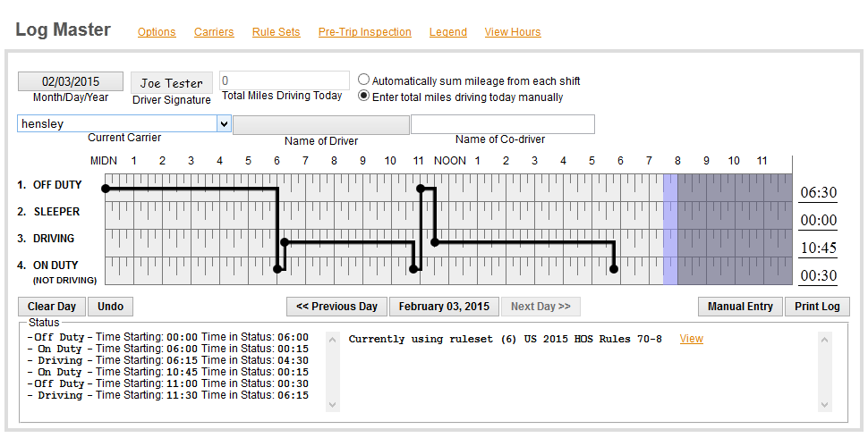Image resolution: width=868 pixels, height=438 pixels.
Task: Click the ON DUTY row label
Action: [55, 265]
